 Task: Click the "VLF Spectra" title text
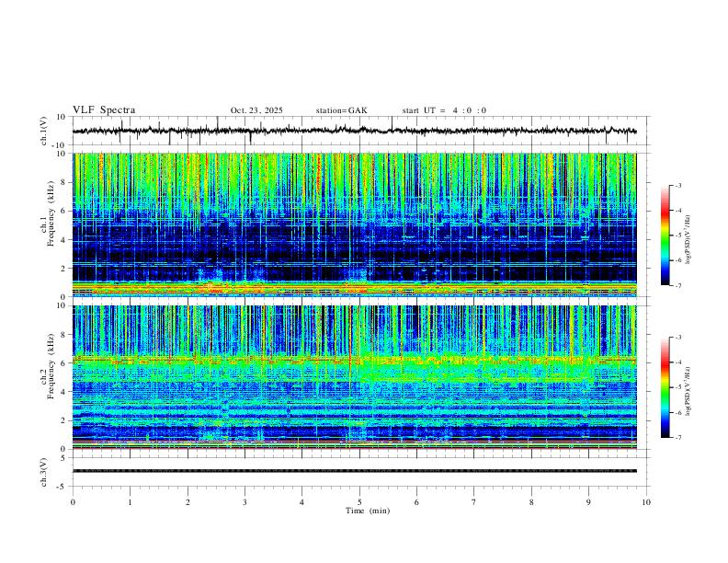click(x=104, y=110)
